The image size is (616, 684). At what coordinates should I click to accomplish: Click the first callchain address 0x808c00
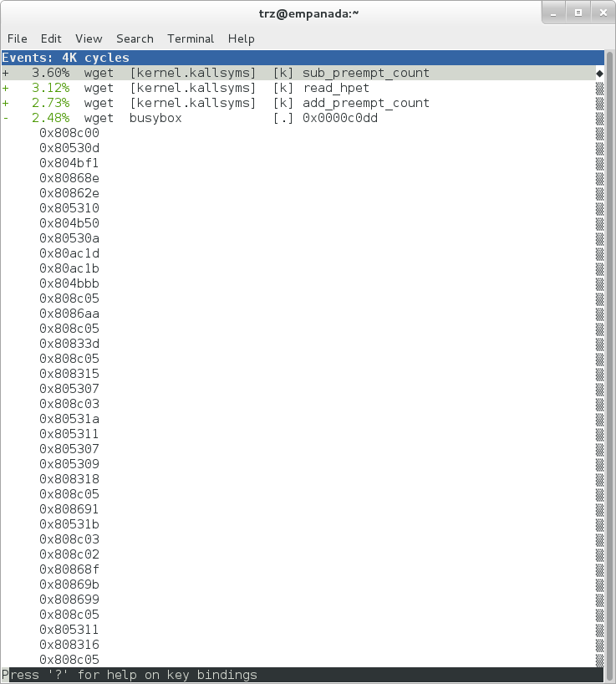(69, 134)
